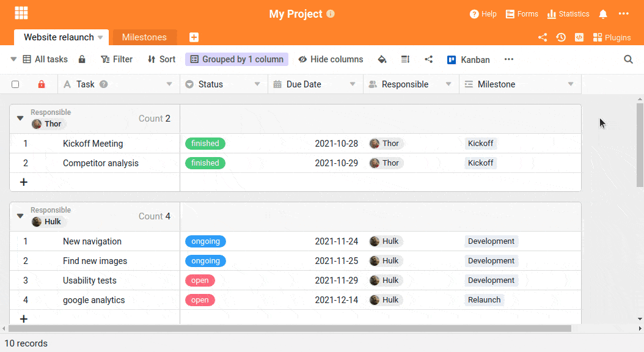Open the Due Date column dropdown arrow

353,84
